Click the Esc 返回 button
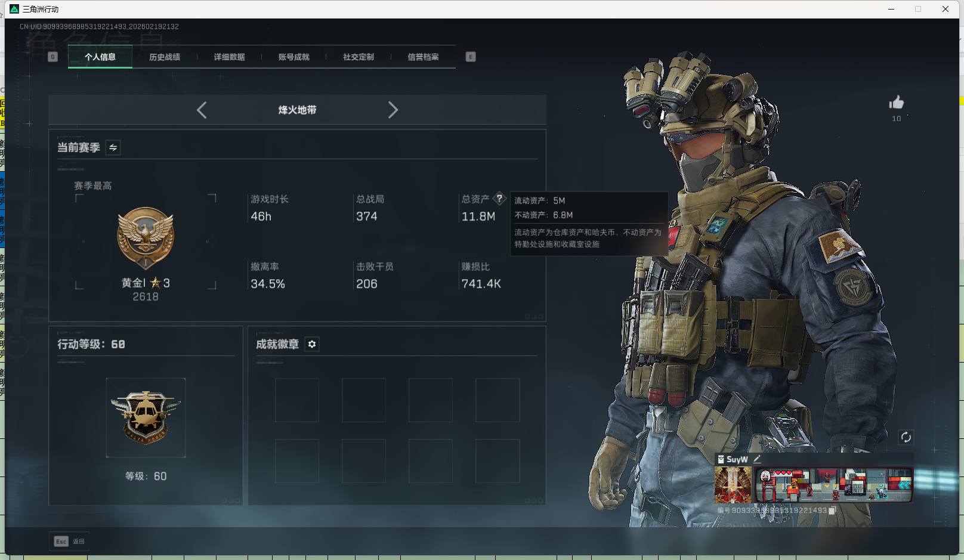Image resolution: width=964 pixels, height=560 pixels. pyautogui.click(x=70, y=542)
